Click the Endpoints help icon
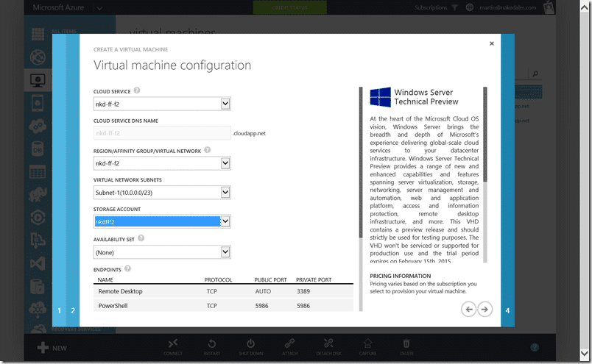The image size is (592, 364). (x=127, y=268)
